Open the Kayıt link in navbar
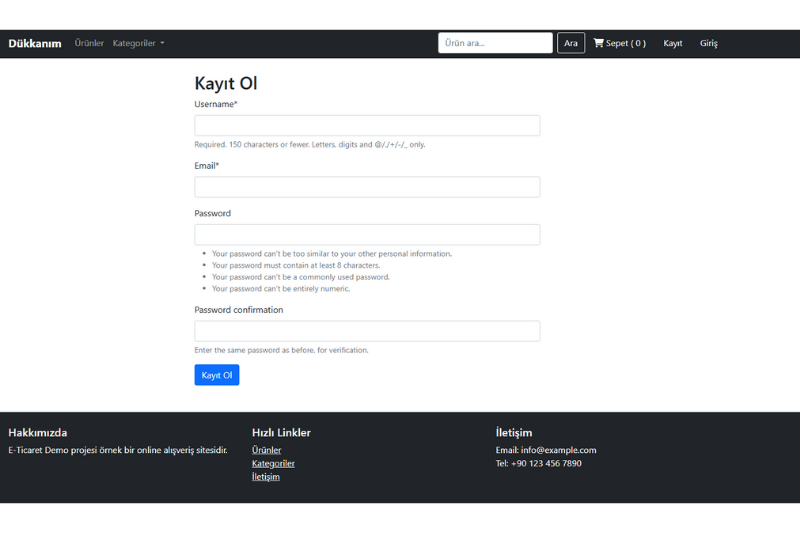 click(x=673, y=43)
